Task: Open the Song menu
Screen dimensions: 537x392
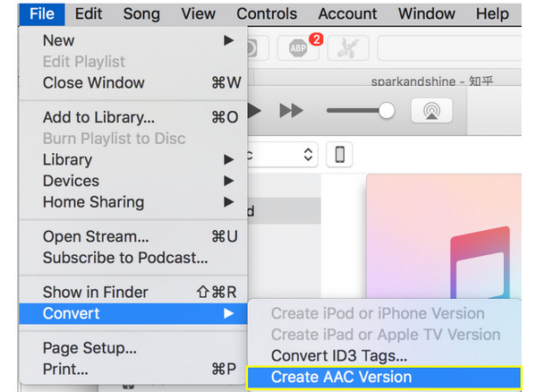Action: (x=141, y=14)
